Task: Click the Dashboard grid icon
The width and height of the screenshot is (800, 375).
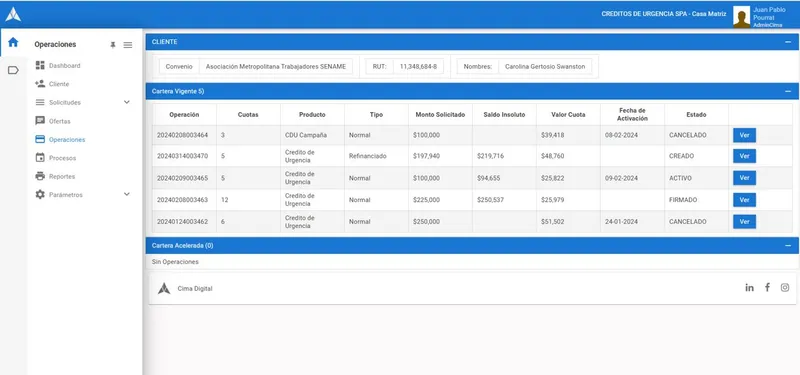Action: (x=40, y=65)
